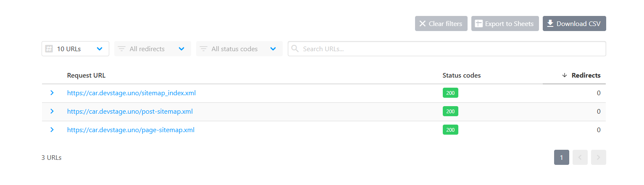Expand the sitemap_index.xml row
This screenshot has width=644, height=185.
pyautogui.click(x=52, y=93)
